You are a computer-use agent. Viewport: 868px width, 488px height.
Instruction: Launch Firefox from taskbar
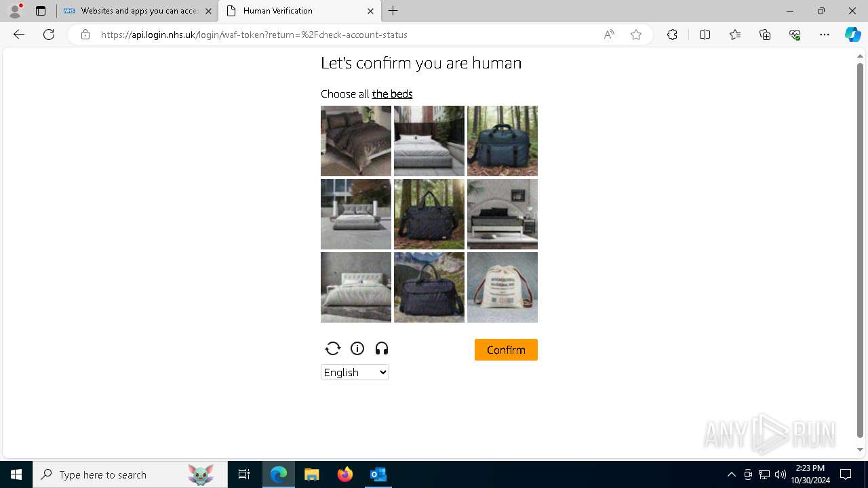coord(345,474)
